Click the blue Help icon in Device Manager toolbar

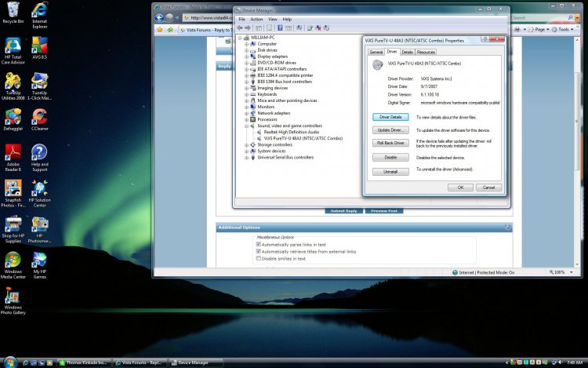pyautogui.click(x=280, y=27)
